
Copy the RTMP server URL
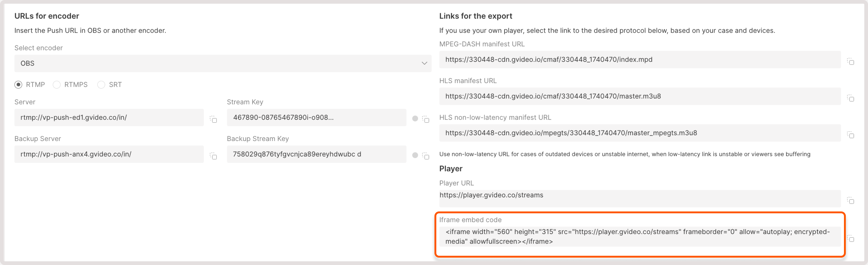click(213, 120)
